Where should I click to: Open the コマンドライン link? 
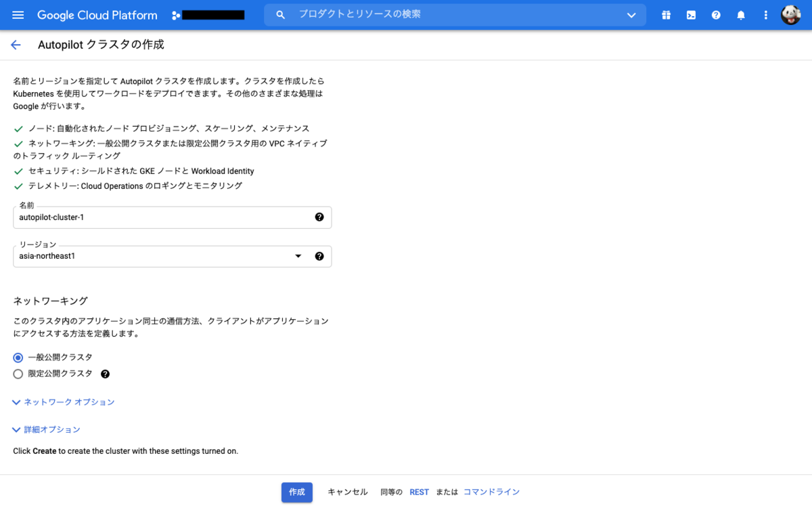tap(491, 492)
